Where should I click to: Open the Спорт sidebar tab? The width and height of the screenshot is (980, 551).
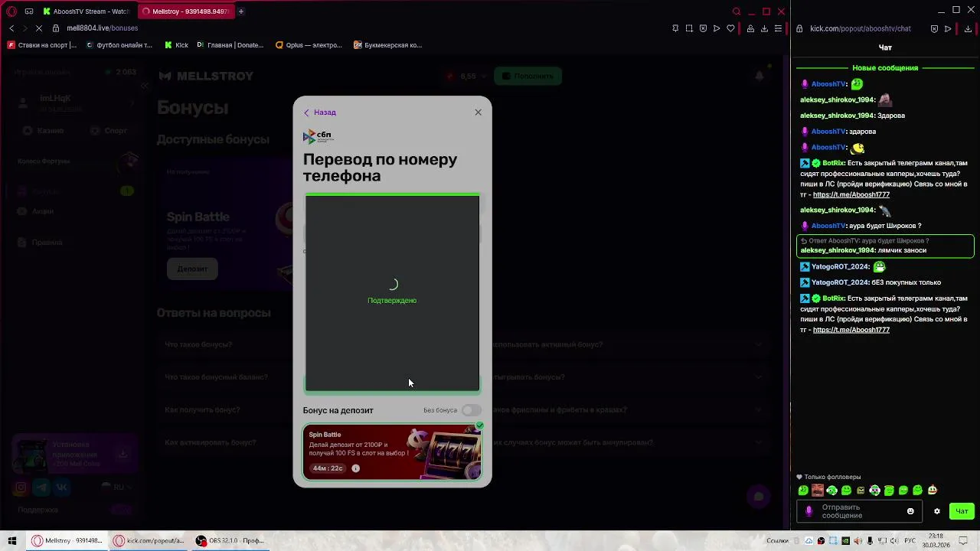(x=109, y=131)
